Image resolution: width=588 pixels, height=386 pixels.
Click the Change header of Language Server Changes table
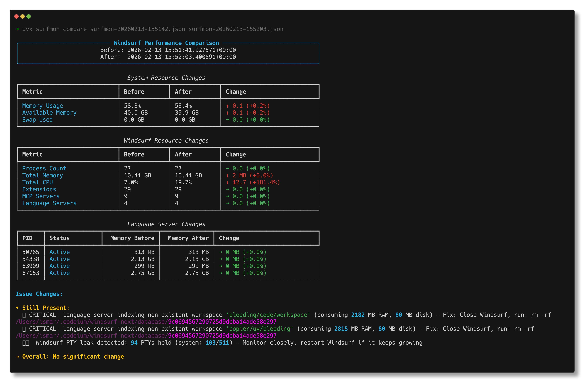click(x=229, y=238)
